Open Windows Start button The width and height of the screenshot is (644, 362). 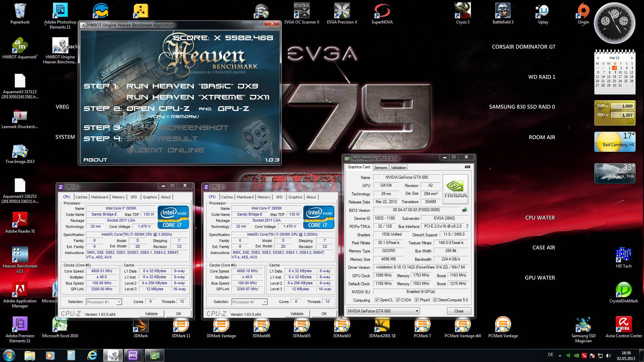9,355
